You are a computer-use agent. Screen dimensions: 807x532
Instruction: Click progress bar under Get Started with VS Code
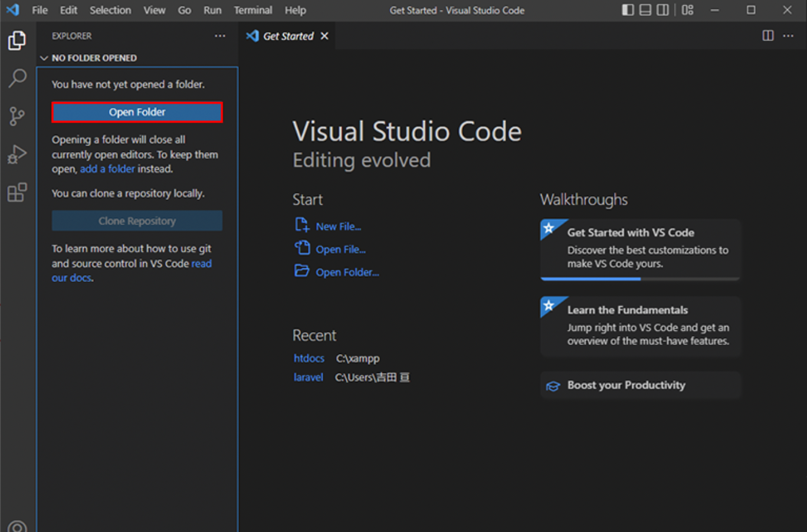[640, 279]
